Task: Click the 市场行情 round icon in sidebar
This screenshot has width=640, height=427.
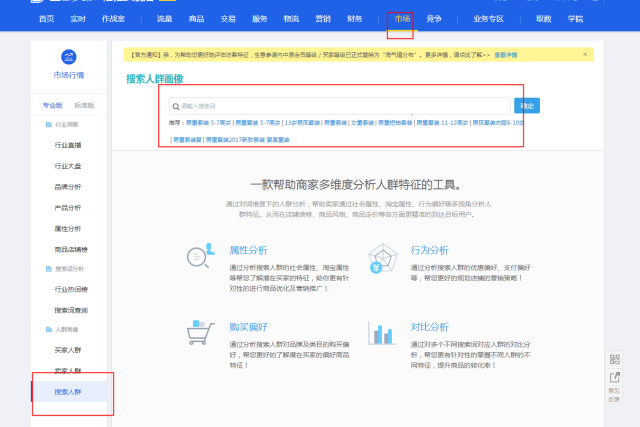Action: (x=69, y=57)
